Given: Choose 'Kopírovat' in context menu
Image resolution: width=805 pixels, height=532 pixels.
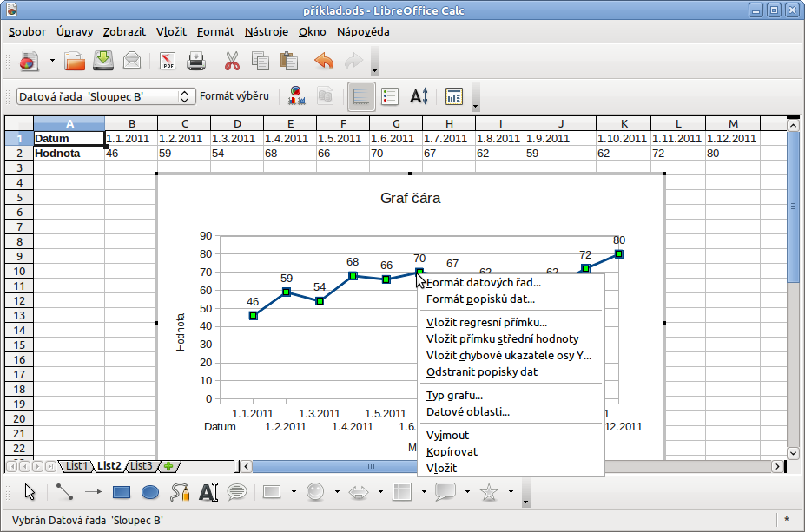Looking at the screenshot, I should point(511,452).
